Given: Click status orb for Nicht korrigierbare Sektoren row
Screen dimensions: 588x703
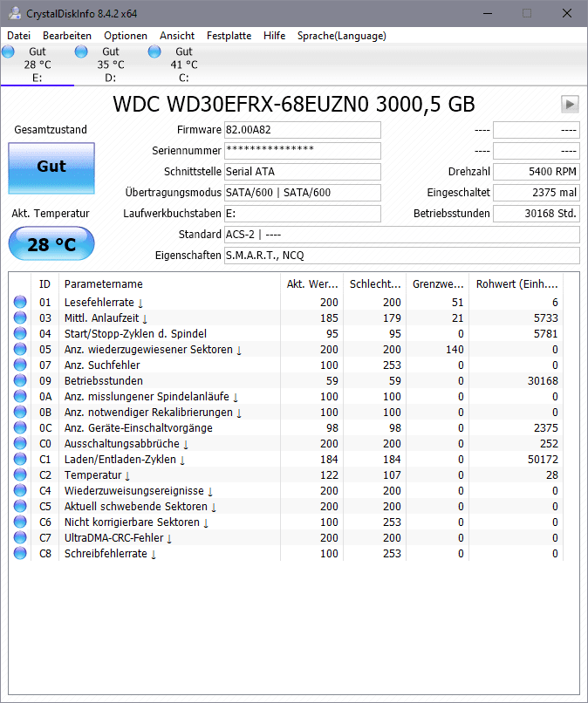Looking at the screenshot, I should [20, 522].
